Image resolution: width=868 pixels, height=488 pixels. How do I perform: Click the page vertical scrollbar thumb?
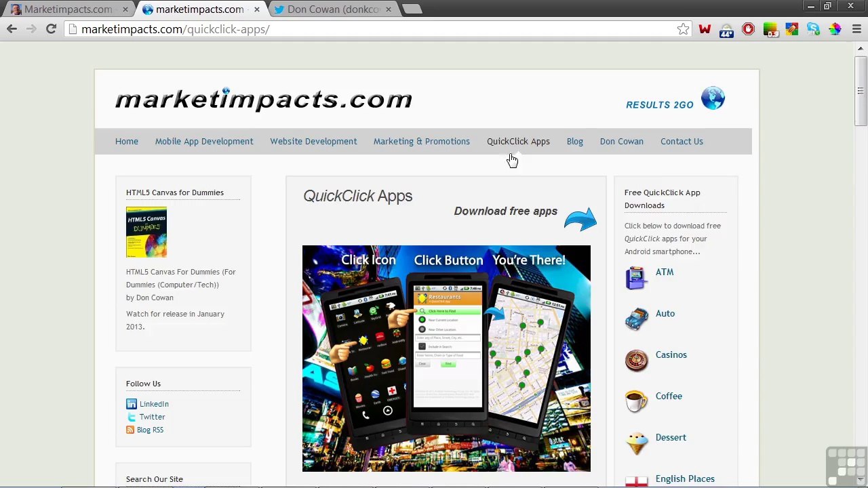tap(861, 90)
